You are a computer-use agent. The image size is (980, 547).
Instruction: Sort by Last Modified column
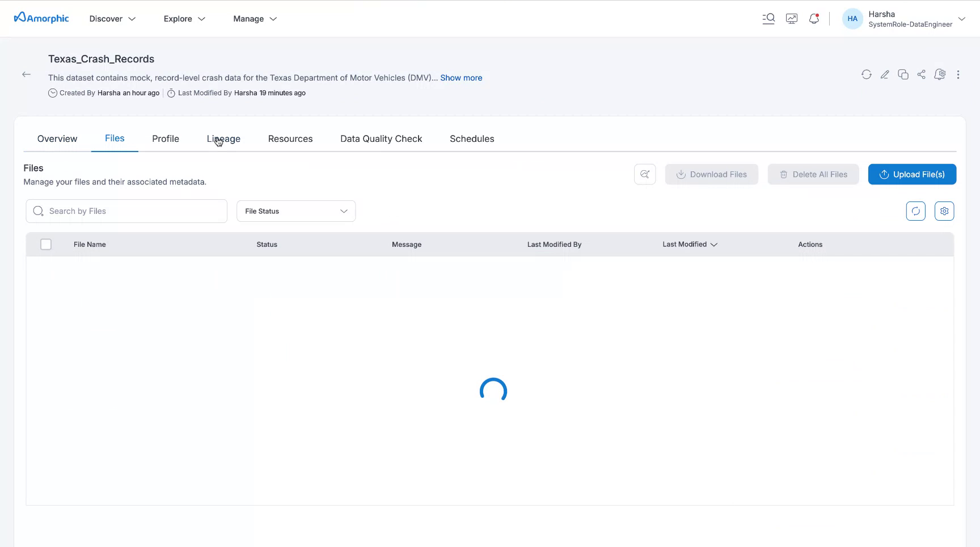(690, 244)
